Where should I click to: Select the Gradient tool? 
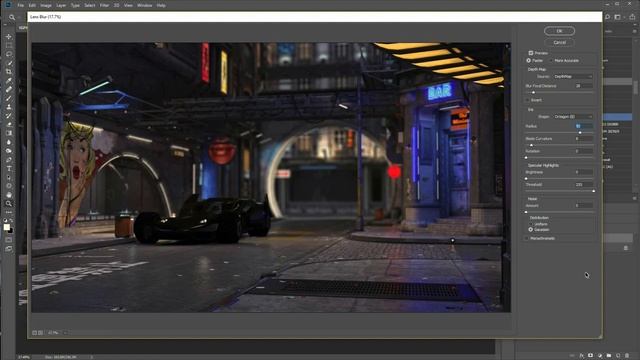(x=9, y=133)
